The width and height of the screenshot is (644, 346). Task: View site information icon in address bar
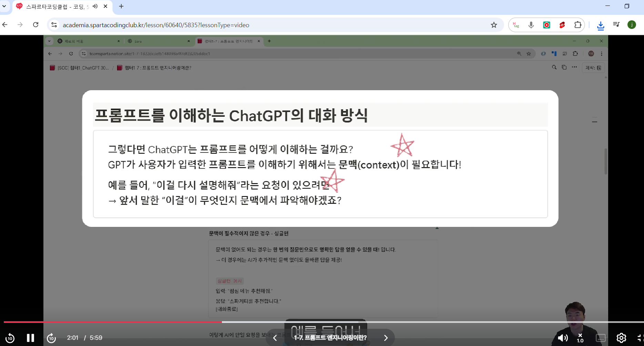54,25
